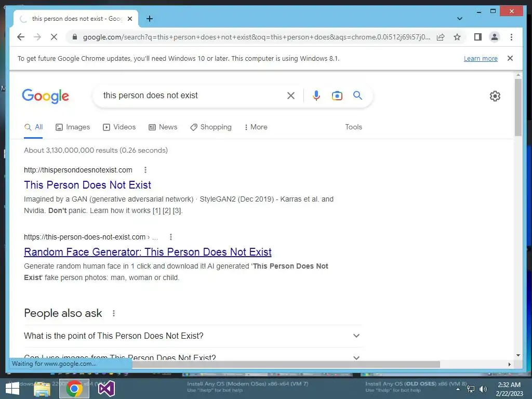The height and width of the screenshot is (399, 532).
Task: Toggle the Chrome side panel
Action: [478, 37]
